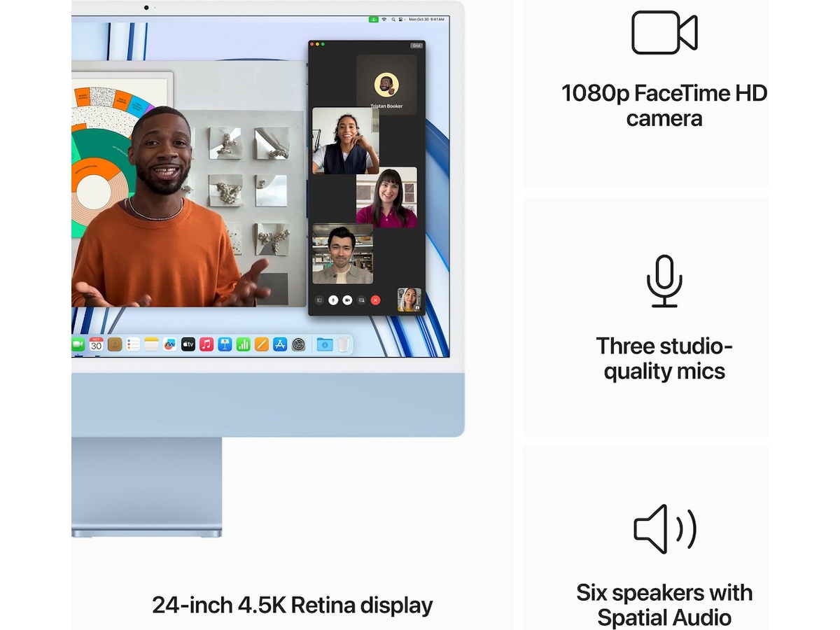Open Control Center in the menu bar

pos(400,19)
